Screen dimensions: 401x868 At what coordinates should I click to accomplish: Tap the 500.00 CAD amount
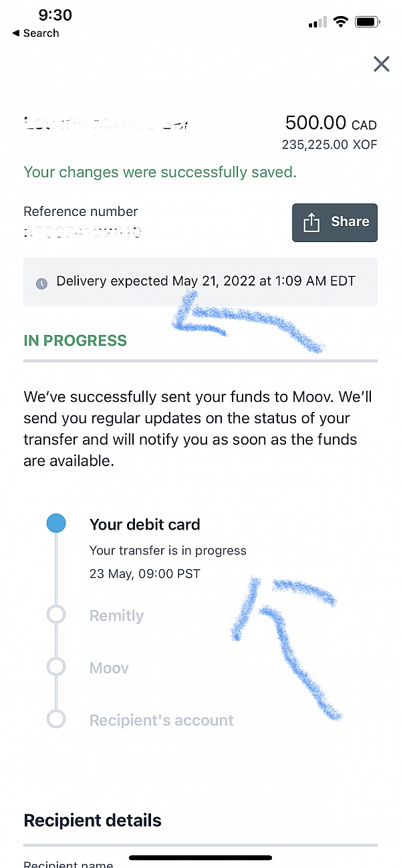330,123
